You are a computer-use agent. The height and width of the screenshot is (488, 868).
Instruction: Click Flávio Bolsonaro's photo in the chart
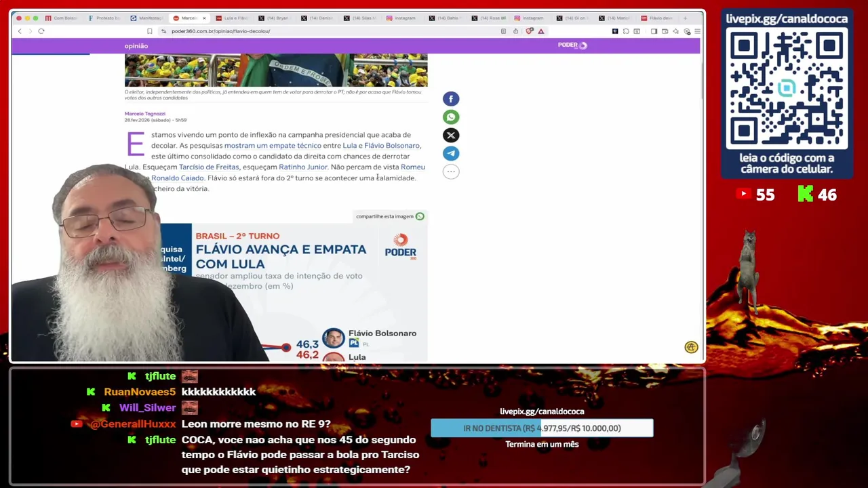tap(333, 338)
